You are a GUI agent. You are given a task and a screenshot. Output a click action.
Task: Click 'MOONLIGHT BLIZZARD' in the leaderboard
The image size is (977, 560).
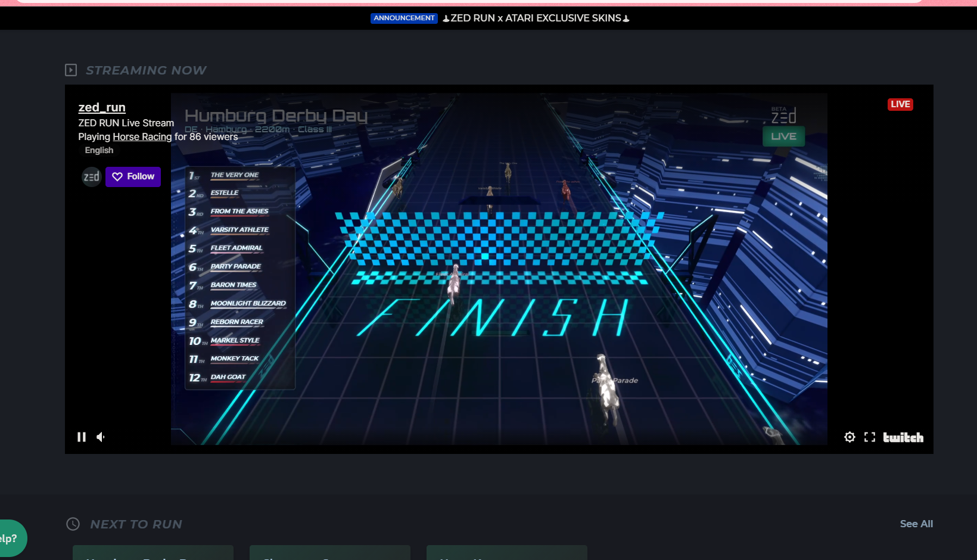click(248, 304)
